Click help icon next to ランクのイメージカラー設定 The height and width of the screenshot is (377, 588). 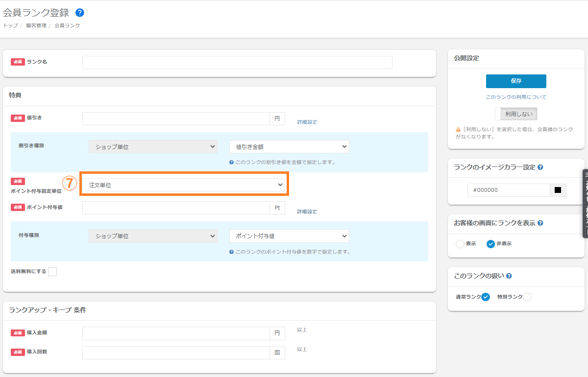click(x=540, y=167)
